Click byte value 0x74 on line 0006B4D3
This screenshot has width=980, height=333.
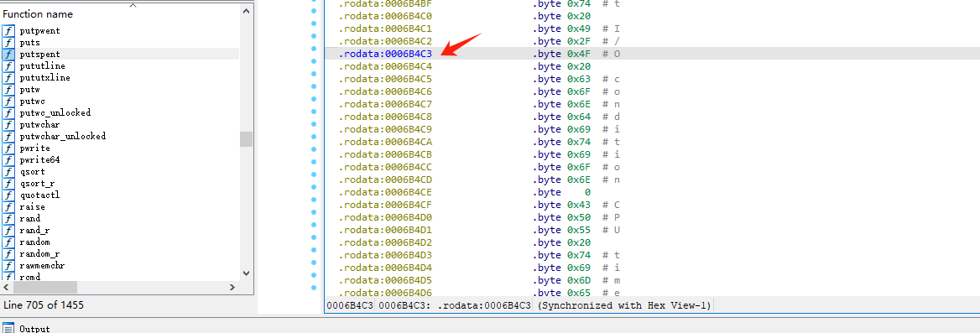579,255
